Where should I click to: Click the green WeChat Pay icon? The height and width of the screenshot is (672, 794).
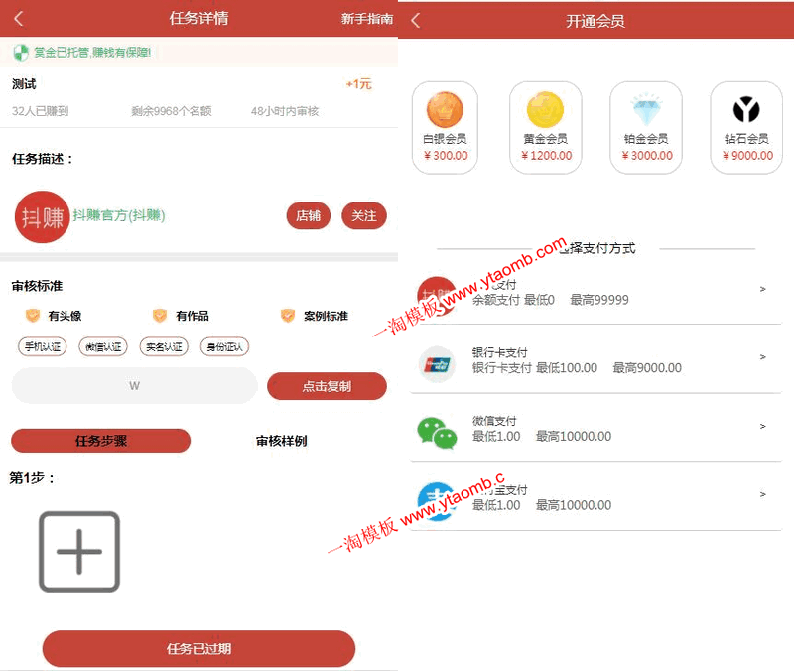(437, 433)
